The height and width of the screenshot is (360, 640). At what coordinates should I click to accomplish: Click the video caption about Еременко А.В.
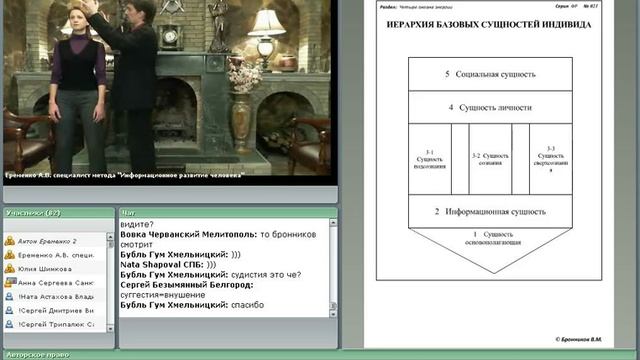pos(125,175)
